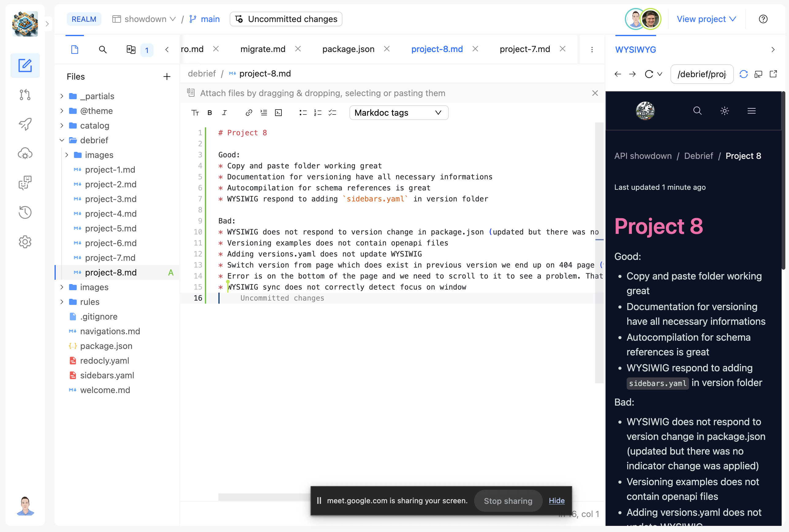
Task: Click the preview URL path field
Action: 702,74
